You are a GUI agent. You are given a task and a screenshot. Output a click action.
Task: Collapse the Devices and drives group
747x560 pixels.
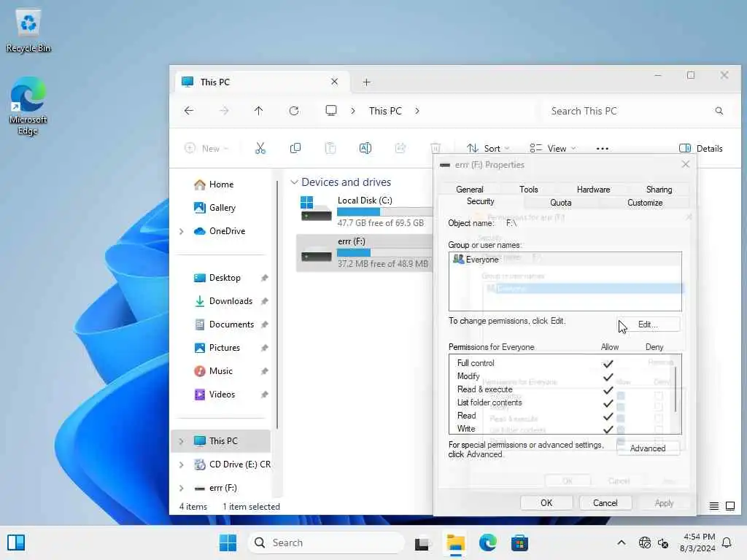(294, 182)
